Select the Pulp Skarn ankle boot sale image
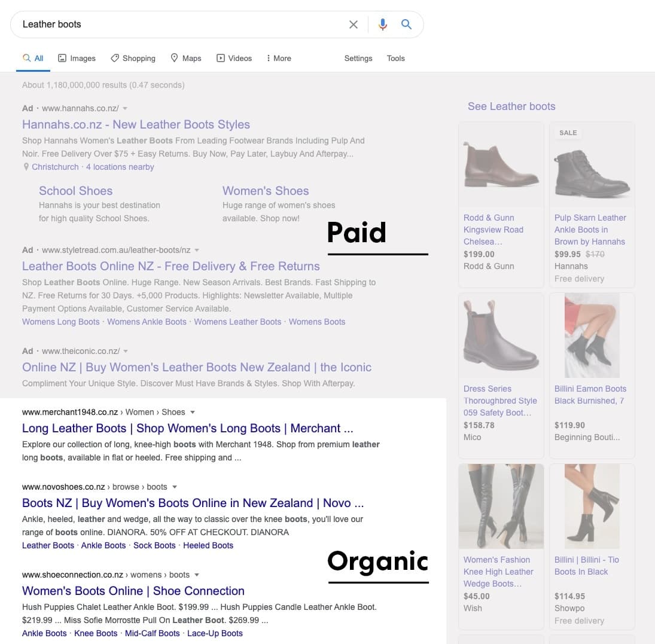Image resolution: width=655 pixels, height=644 pixels. tap(592, 164)
